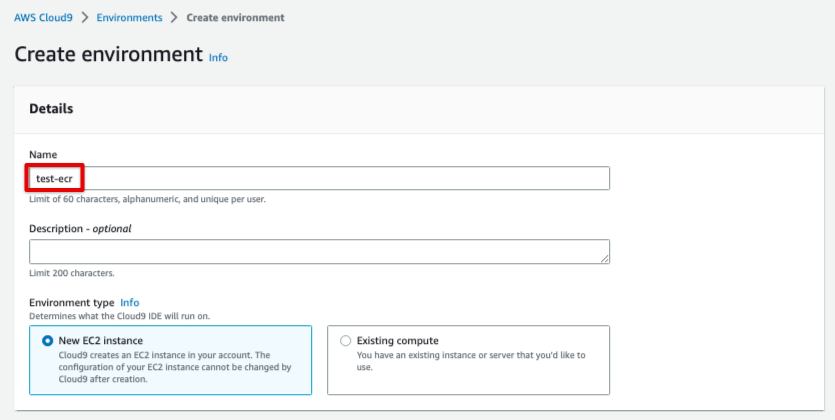835x420 pixels.
Task: Click the chevron after Environments breadcrumb
Action: (x=174, y=18)
